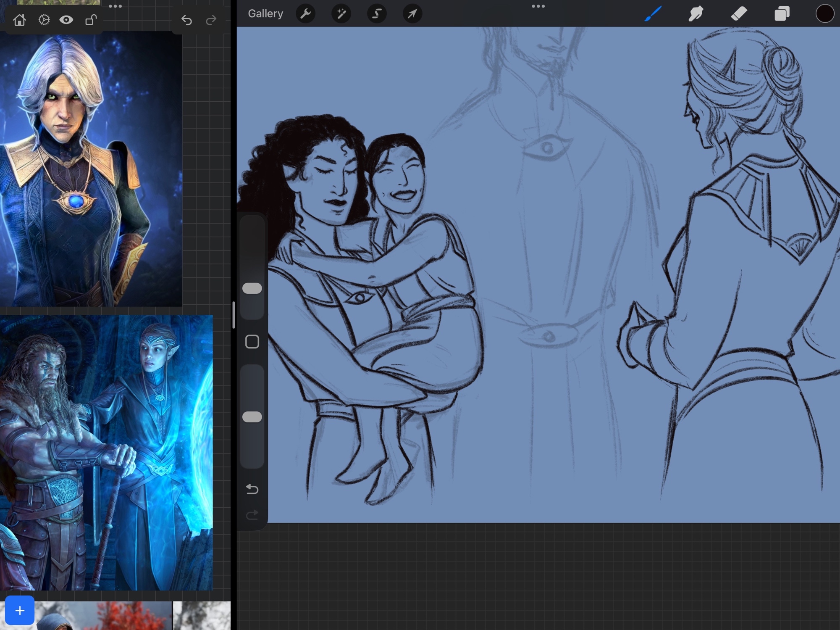Select the Brush paint tool
This screenshot has height=630, width=840.
(x=653, y=14)
